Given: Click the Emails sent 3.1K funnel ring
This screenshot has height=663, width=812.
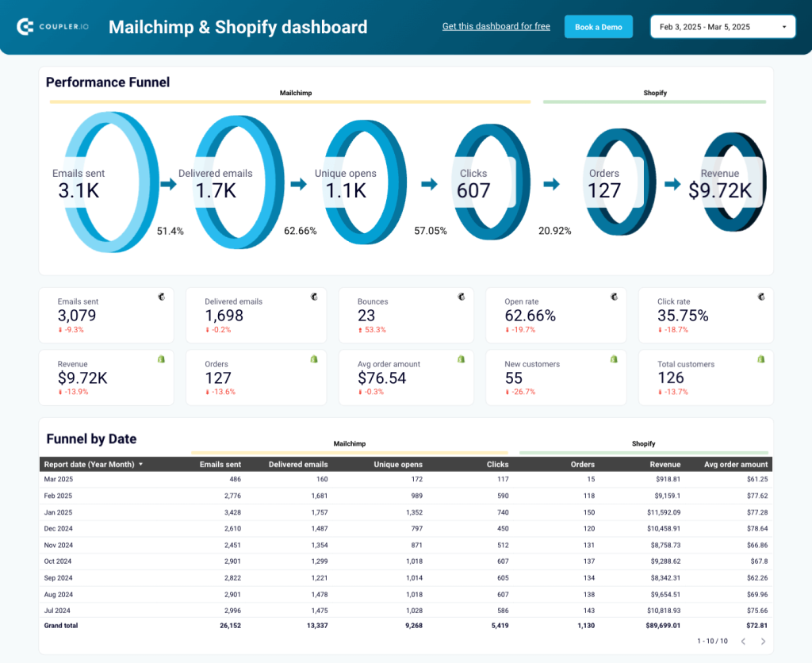Looking at the screenshot, I should [110, 182].
